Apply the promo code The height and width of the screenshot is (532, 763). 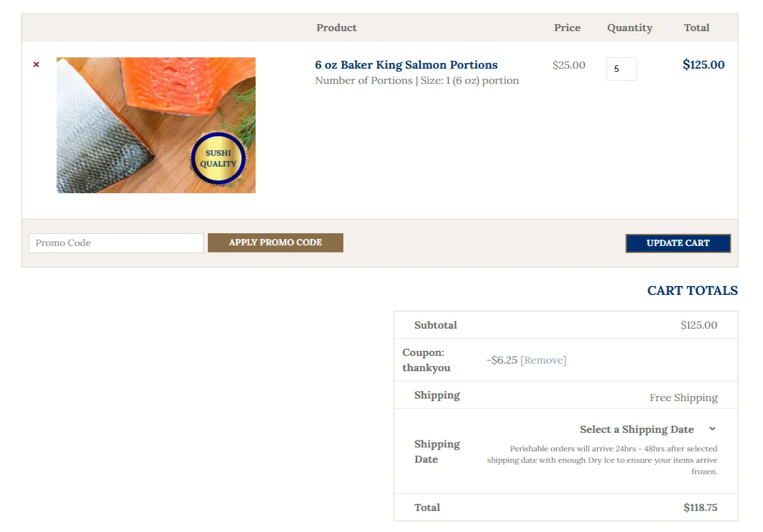click(275, 242)
